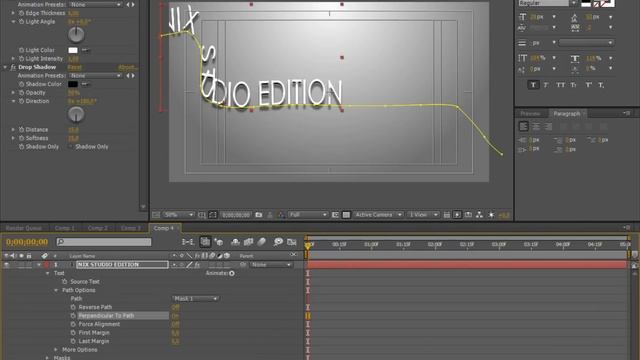640x360 pixels.
Task: Toggle Faux Bold in Character panel
Action: point(533,85)
